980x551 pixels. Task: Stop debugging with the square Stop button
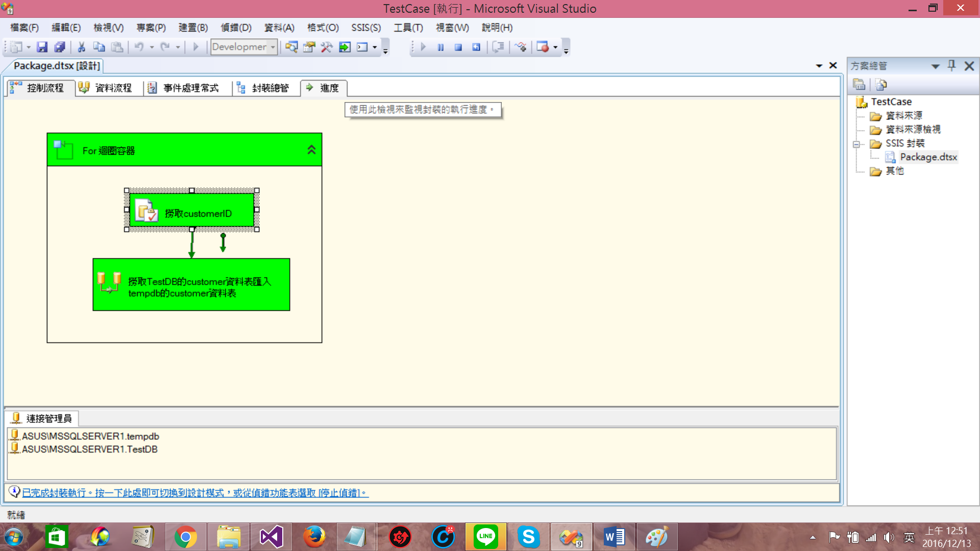click(x=458, y=47)
